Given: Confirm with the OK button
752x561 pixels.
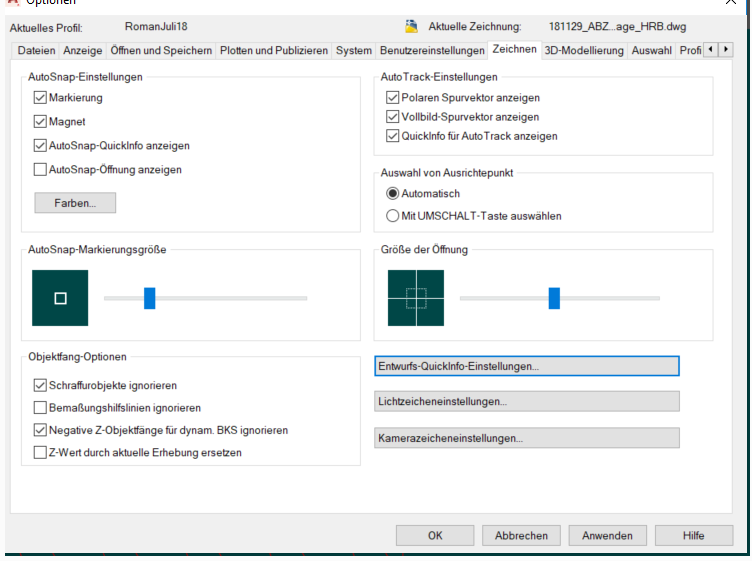Looking at the screenshot, I should coord(435,536).
